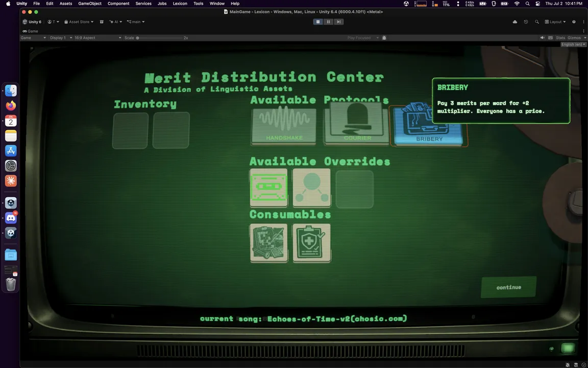Click the Unity 6 logo button

32,22
